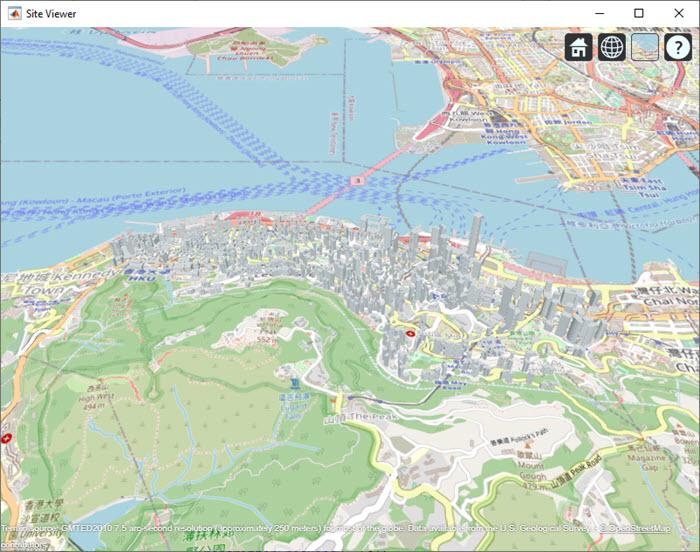The width and height of the screenshot is (700, 552).
Task: Click the 'HKU' station label
Action: [x=143, y=278]
